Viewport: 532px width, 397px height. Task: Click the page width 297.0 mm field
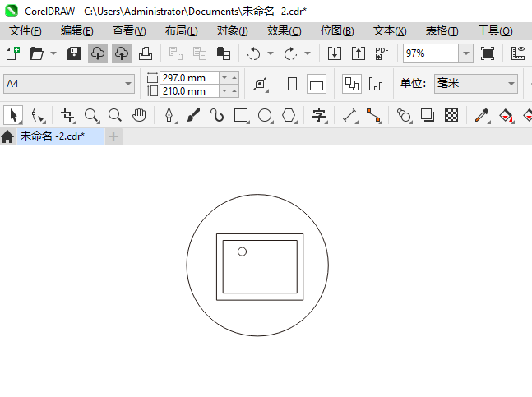pyautogui.click(x=189, y=77)
